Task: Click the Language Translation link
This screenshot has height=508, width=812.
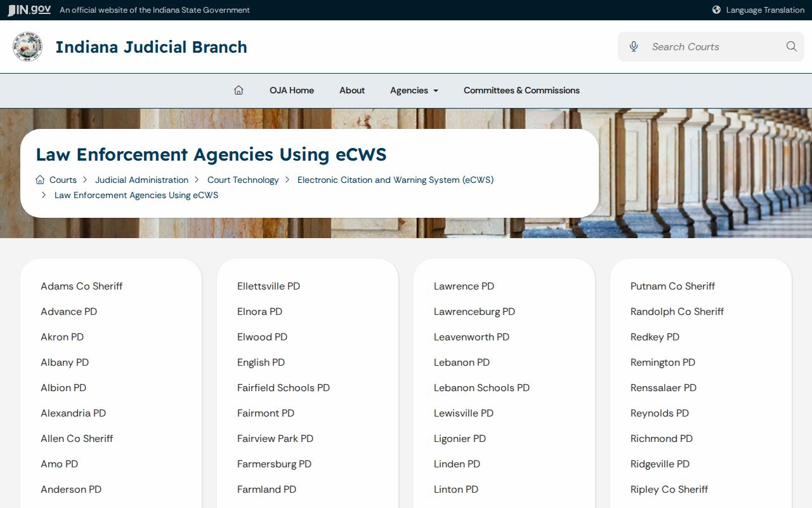Action: [765, 10]
